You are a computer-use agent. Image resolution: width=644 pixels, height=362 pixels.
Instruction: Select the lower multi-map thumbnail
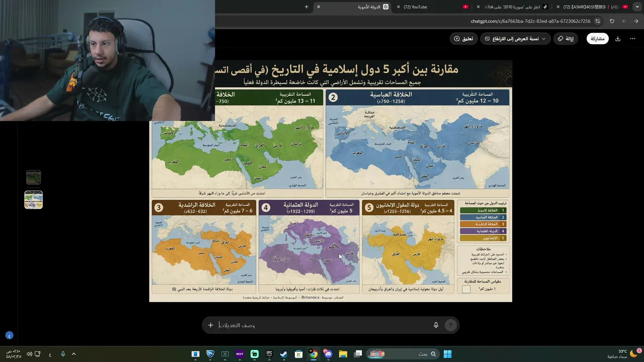[x=34, y=200]
